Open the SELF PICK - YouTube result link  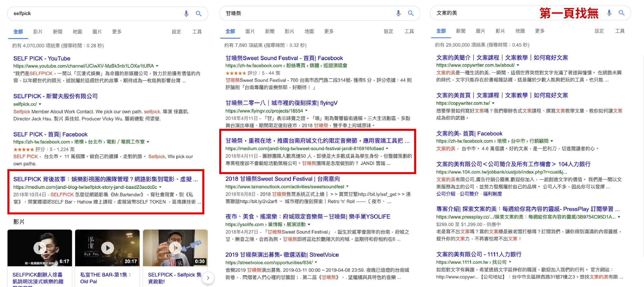[42, 58]
